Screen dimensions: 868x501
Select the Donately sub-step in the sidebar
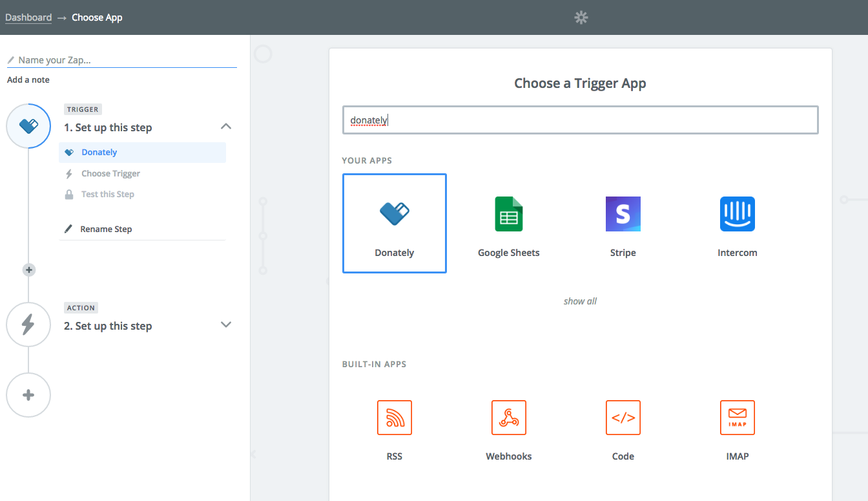pyautogui.click(x=143, y=153)
